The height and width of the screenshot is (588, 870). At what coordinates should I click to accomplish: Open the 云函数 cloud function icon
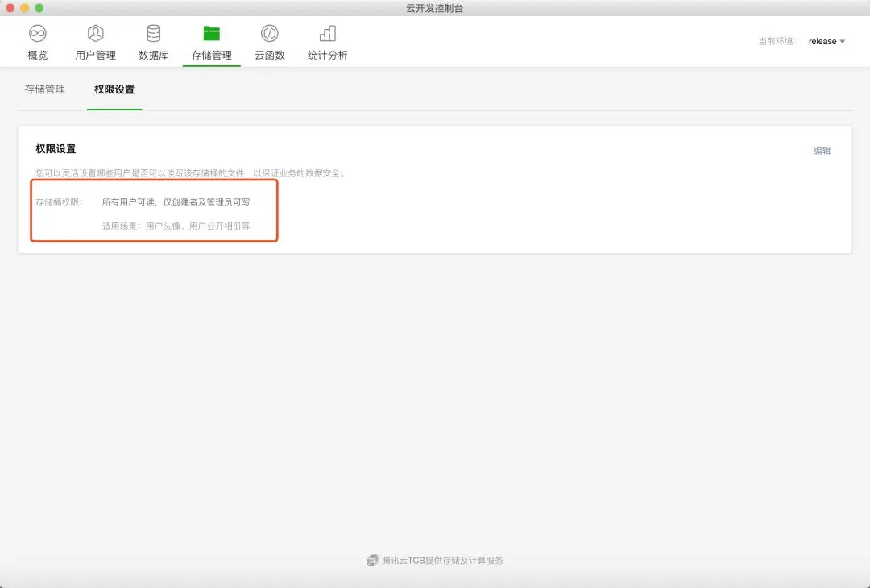(270, 33)
